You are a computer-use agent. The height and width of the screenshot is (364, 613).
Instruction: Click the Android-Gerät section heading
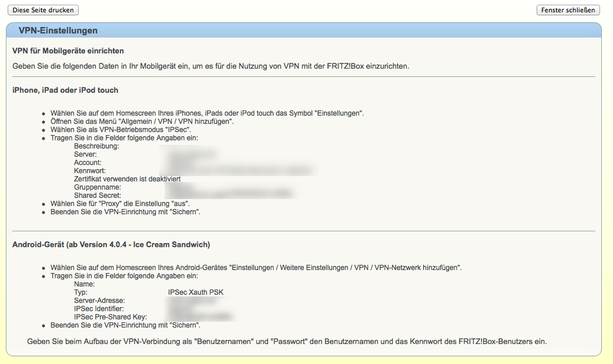111,244
